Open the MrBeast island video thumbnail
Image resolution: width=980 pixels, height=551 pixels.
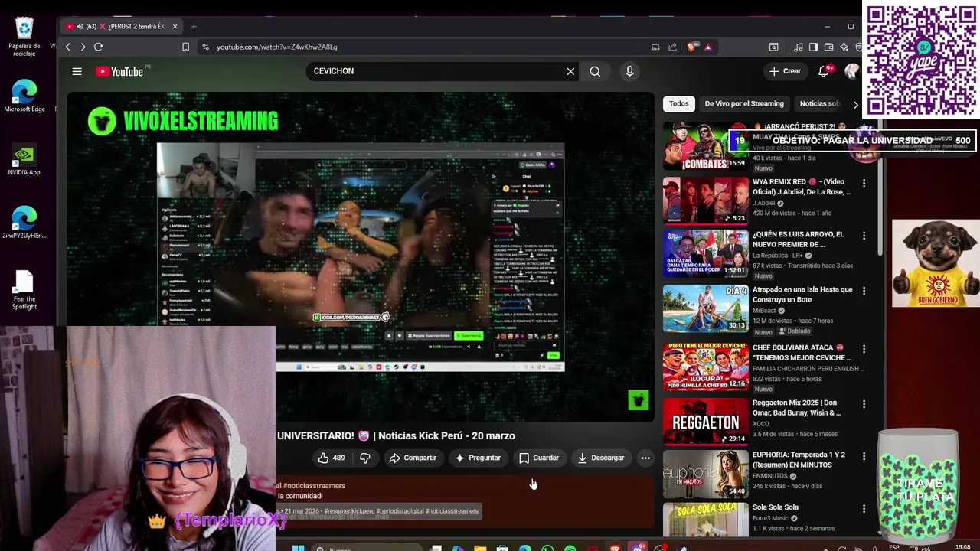705,308
